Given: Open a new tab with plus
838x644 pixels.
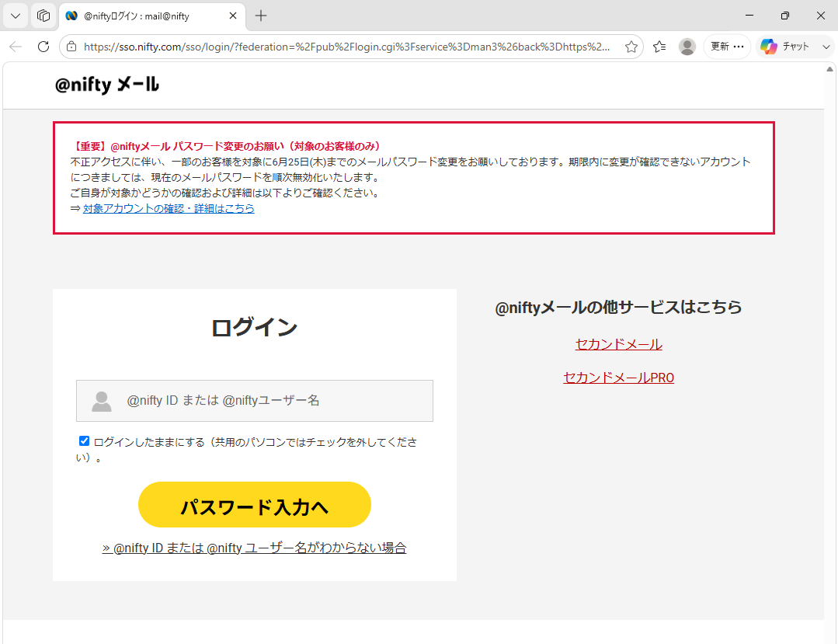Looking at the screenshot, I should (261, 16).
